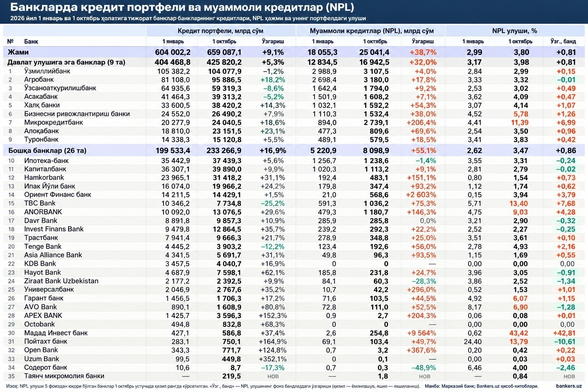Viewport: 588px width, 392px height.
Task: Select the Микрокредитбанк row name
Action: [54, 122]
